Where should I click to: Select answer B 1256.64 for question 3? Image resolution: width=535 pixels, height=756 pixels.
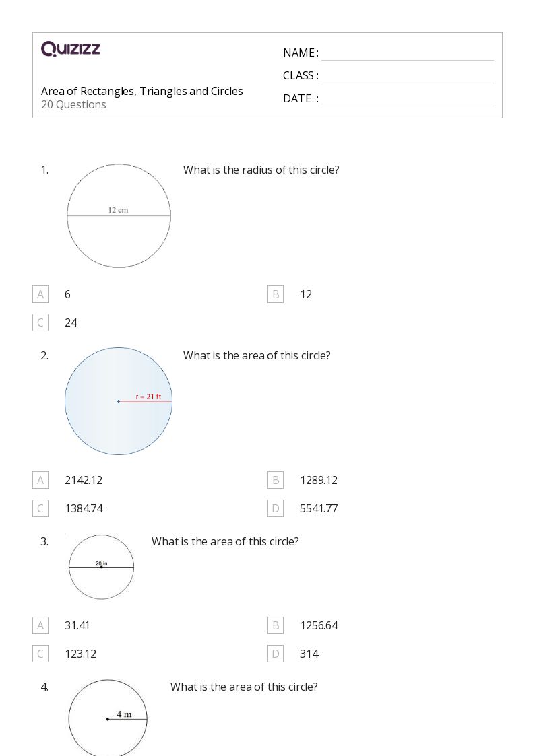[x=276, y=625]
